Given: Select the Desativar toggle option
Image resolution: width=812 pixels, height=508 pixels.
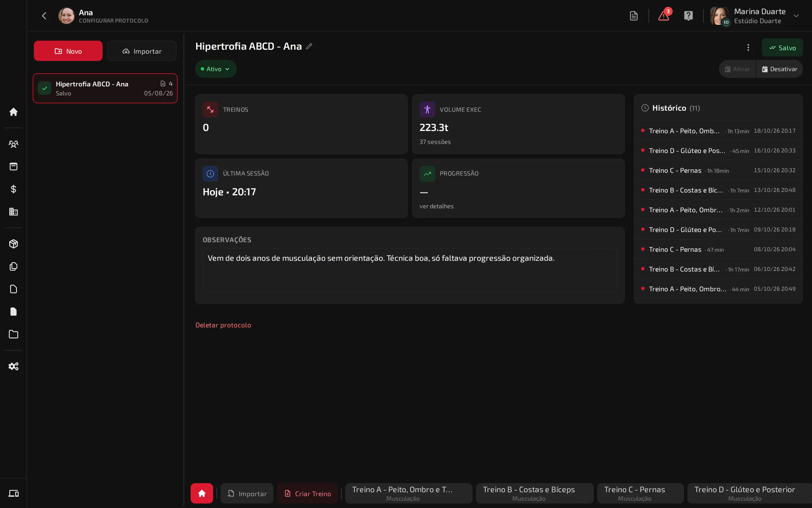Looking at the screenshot, I should pos(779,69).
